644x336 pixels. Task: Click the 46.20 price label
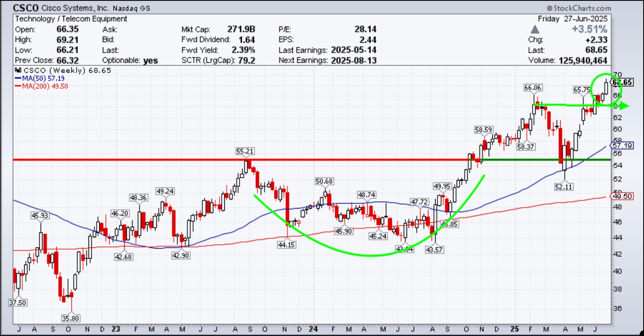(x=120, y=214)
